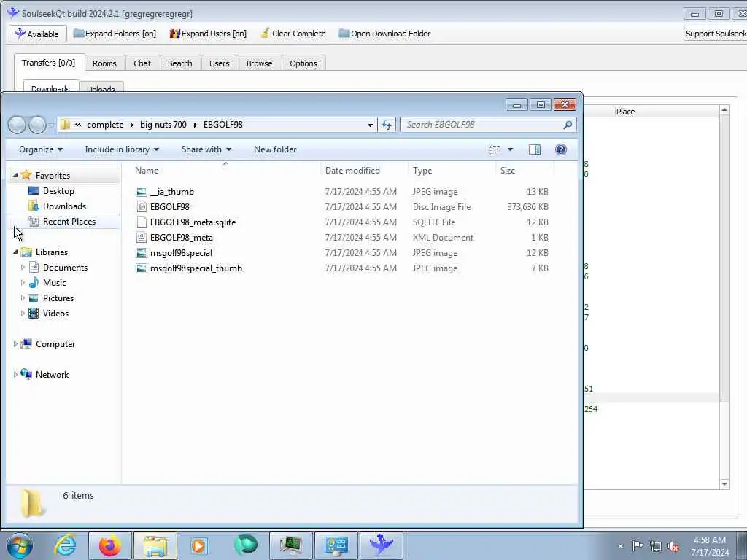The width and height of the screenshot is (747, 560).
Task: Click Open Download Folder in Soulseek
Action: (384, 34)
